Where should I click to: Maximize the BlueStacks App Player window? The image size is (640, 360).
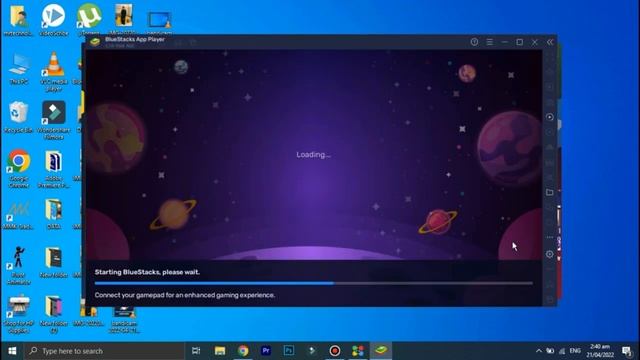coord(520,42)
